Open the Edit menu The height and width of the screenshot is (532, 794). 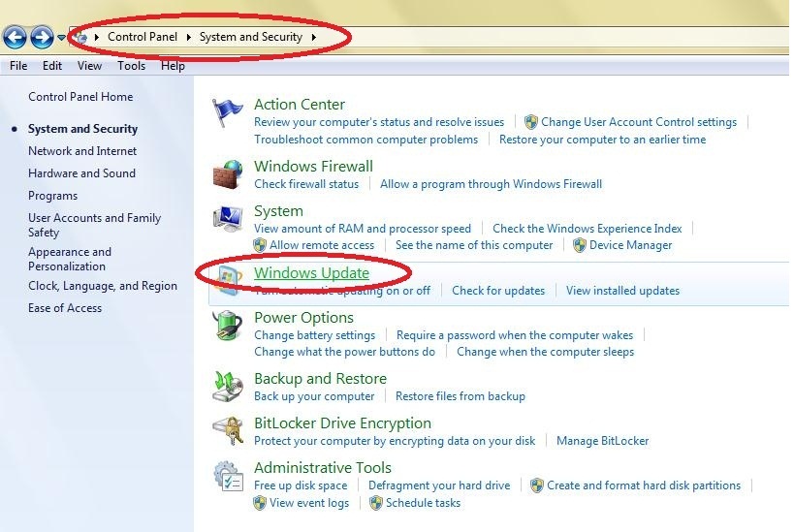click(52, 66)
